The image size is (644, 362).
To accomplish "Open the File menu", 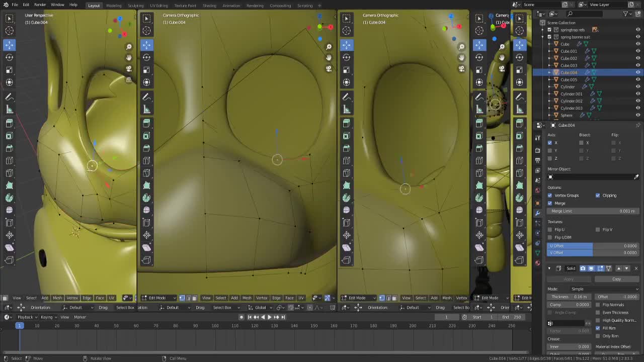I will tap(15, 5).
